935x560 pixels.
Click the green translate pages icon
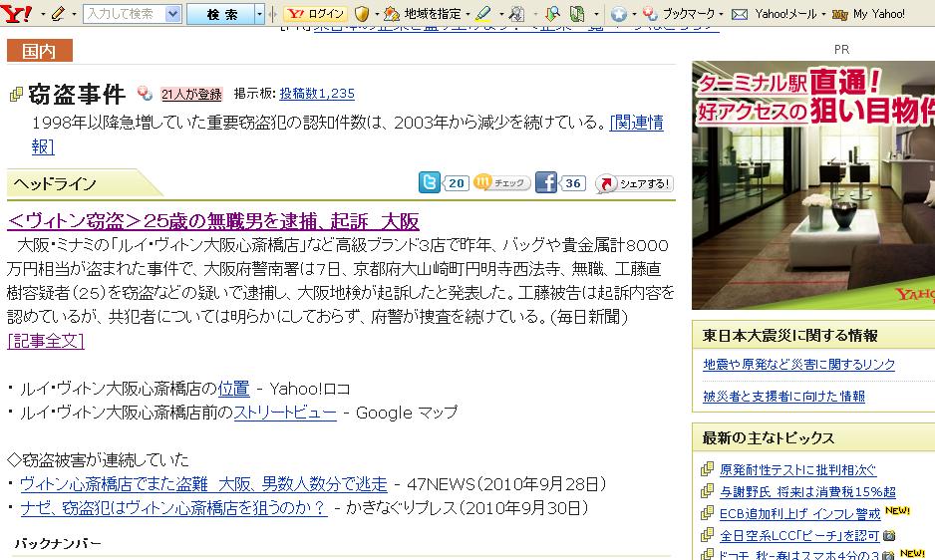(x=577, y=13)
